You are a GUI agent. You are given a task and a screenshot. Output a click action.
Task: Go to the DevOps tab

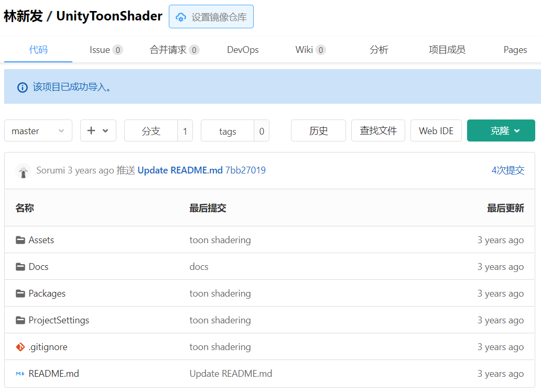coord(243,50)
